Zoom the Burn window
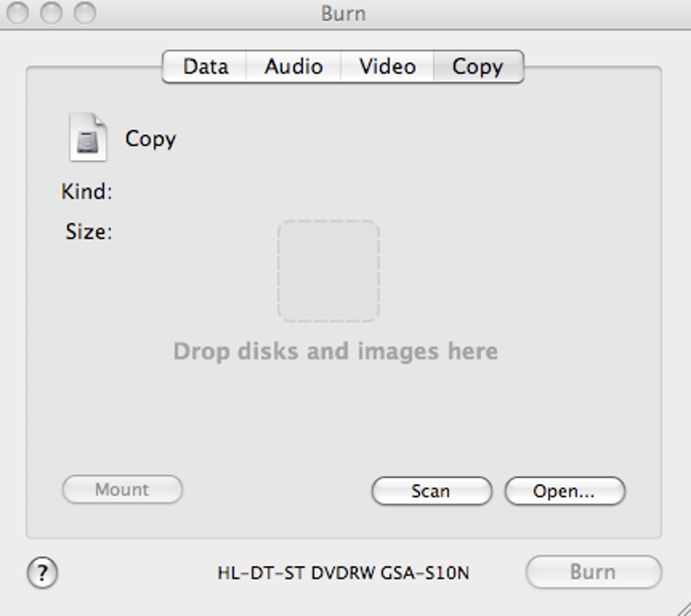691x616 pixels. [x=85, y=13]
